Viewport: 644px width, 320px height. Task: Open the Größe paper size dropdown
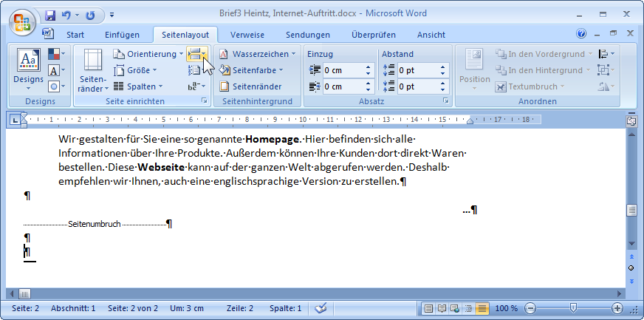point(136,70)
